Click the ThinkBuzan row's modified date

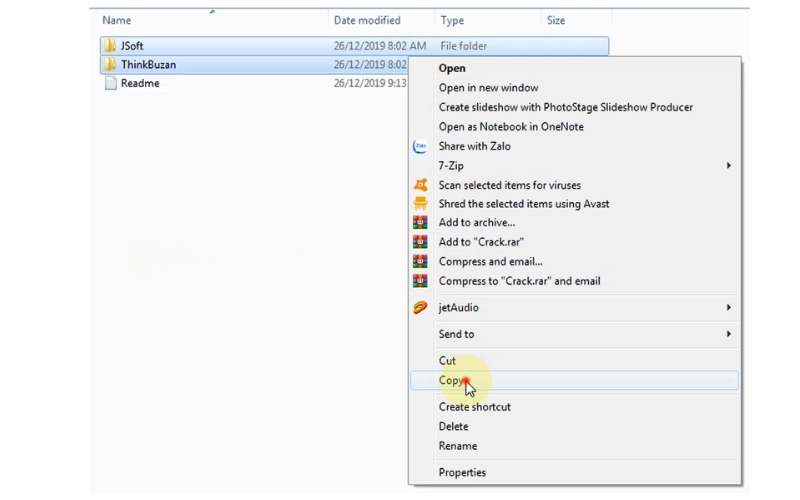(370, 64)
